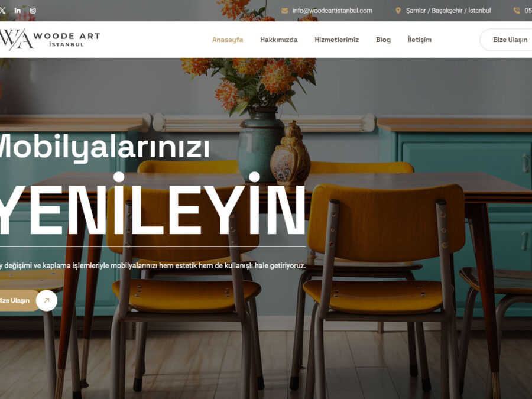
Task: Open the X (Twitter) social icon
Action: tap(2, 11)
